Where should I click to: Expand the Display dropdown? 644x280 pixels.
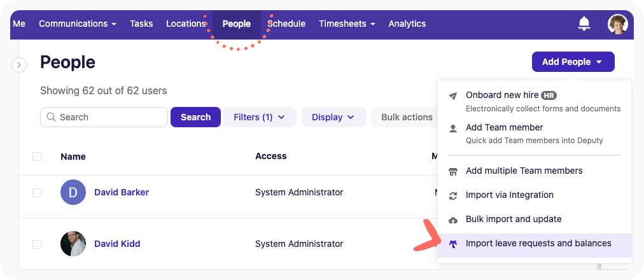click(333, 117)
